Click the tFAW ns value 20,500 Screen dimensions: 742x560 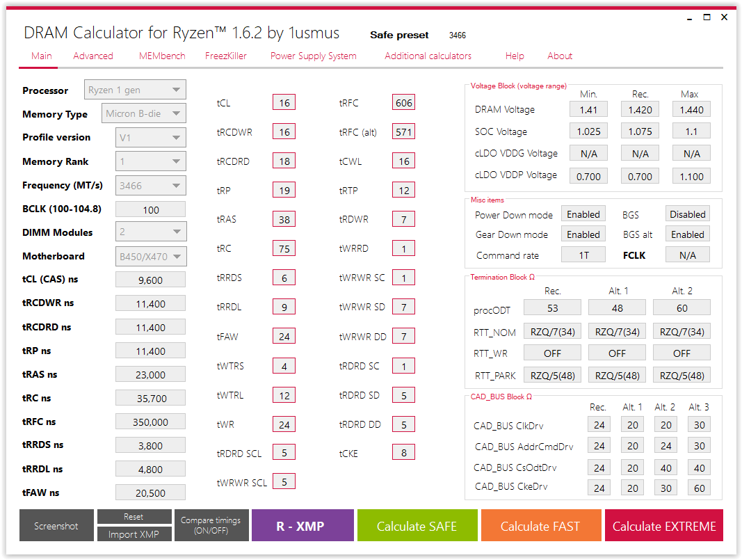[150, 493]
